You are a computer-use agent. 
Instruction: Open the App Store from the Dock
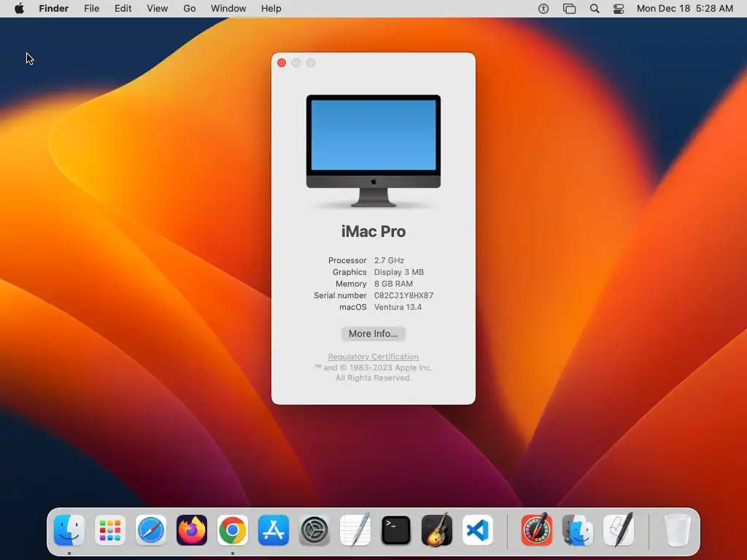(x=274, y=530)
